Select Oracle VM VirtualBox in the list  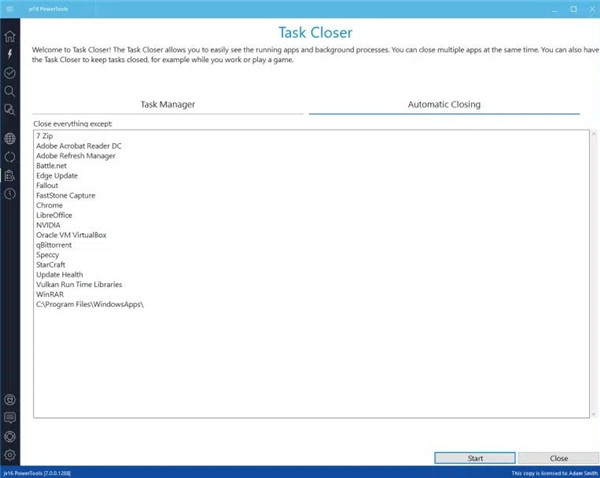point(71,235)
